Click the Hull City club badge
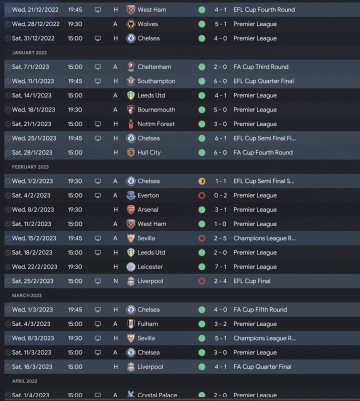Screen dimensions: 360x401 pos(131,153)
